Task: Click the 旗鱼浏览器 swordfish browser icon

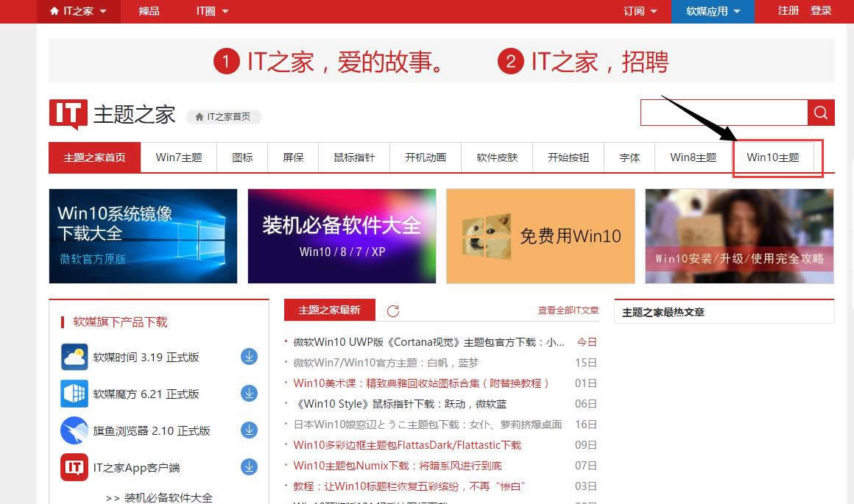Action: pyautogui.click(x=74, y=430)
